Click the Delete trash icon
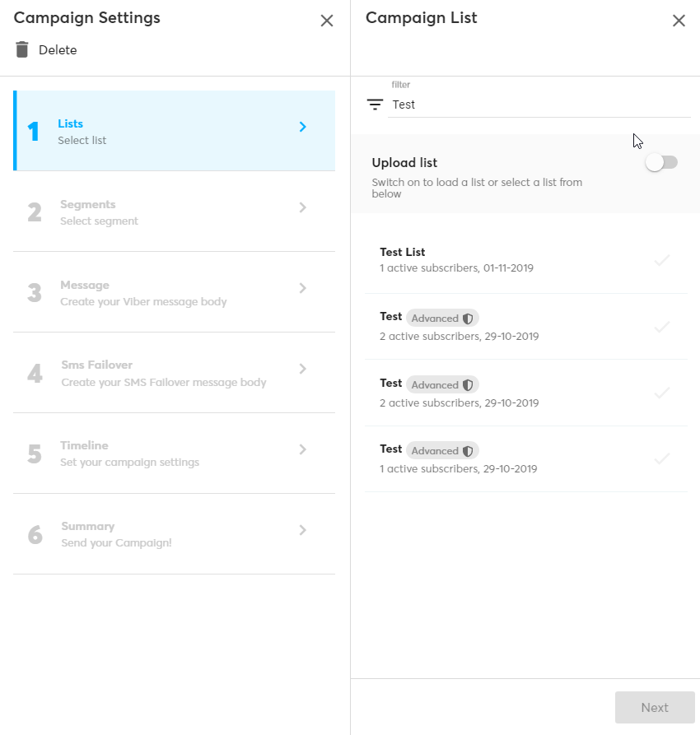Viewport: 700px width, 735px height. point(22,49)
